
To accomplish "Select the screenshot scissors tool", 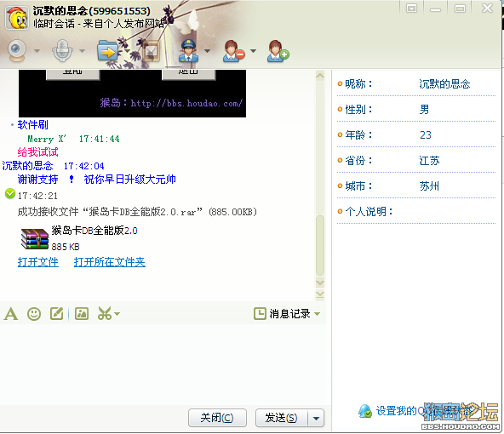I will tap(105, 313).
